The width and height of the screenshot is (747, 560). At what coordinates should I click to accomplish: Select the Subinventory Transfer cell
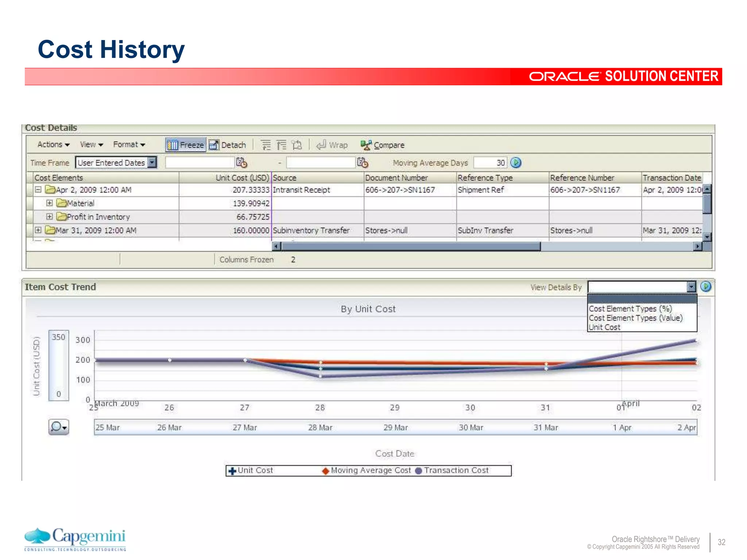tap(318, 230)
